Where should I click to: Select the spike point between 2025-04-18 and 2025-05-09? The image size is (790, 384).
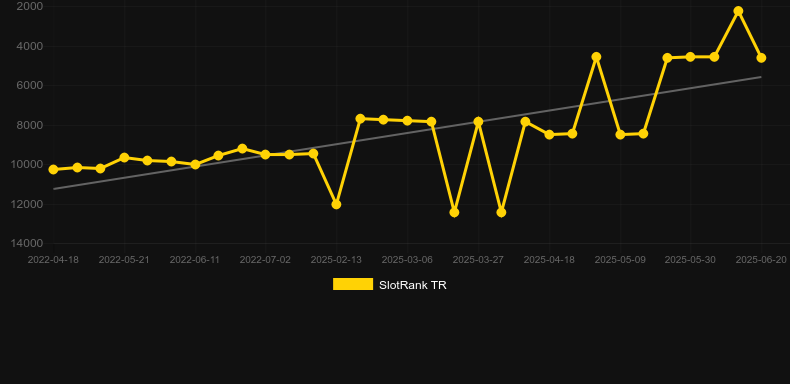596,57
